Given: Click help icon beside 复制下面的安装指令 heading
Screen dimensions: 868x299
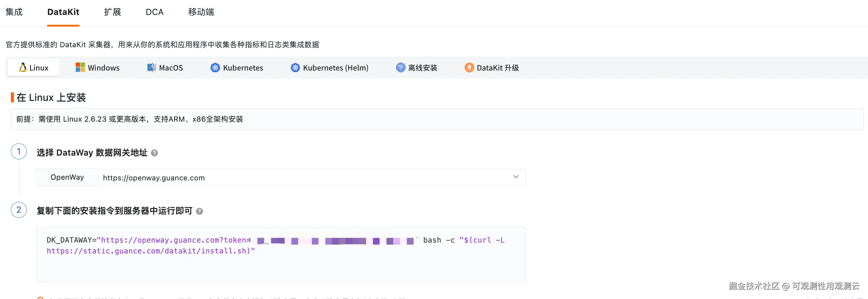Looking at the screenshot, I should pos(199,211).
